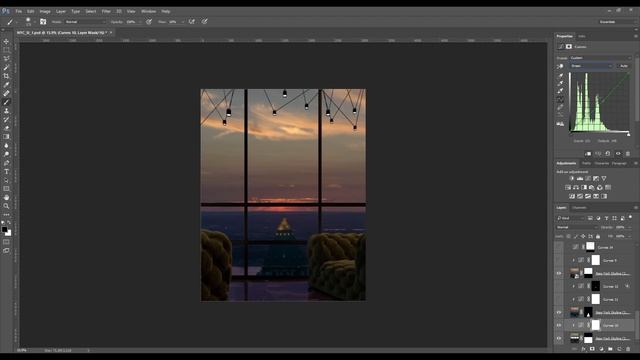Open the Window menu

coord(148,11)
